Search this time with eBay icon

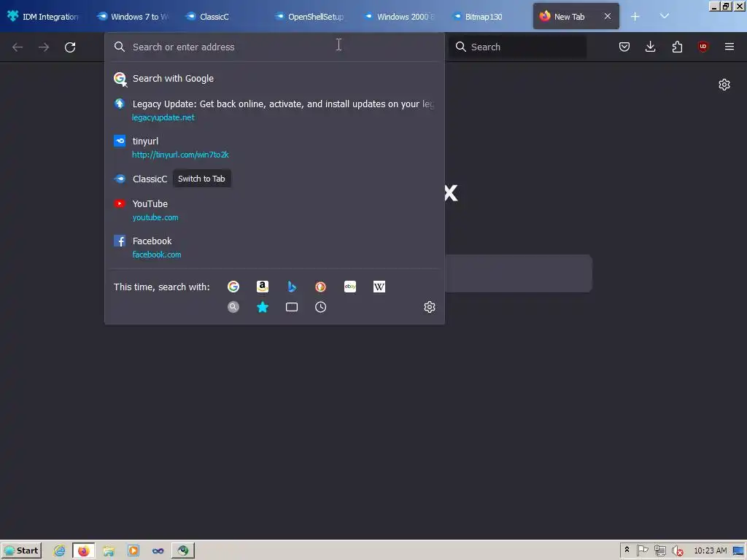click(350, 287)
